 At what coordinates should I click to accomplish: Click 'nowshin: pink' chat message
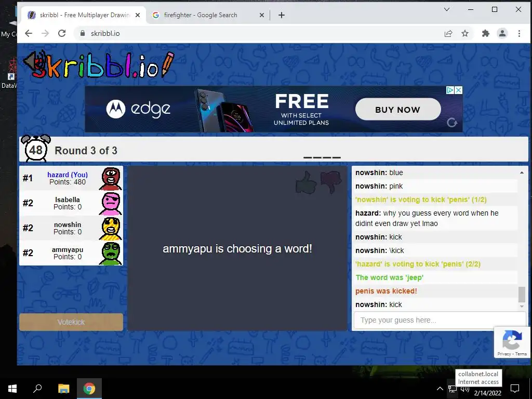(379, 187)
